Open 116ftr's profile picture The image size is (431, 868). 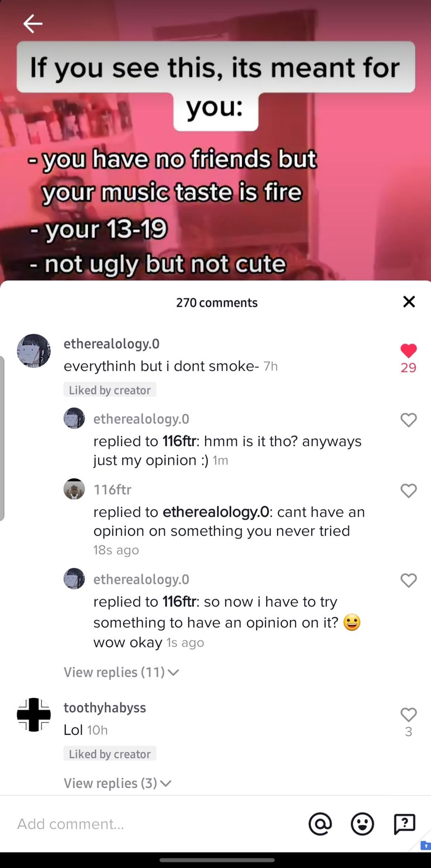point(74,489)
